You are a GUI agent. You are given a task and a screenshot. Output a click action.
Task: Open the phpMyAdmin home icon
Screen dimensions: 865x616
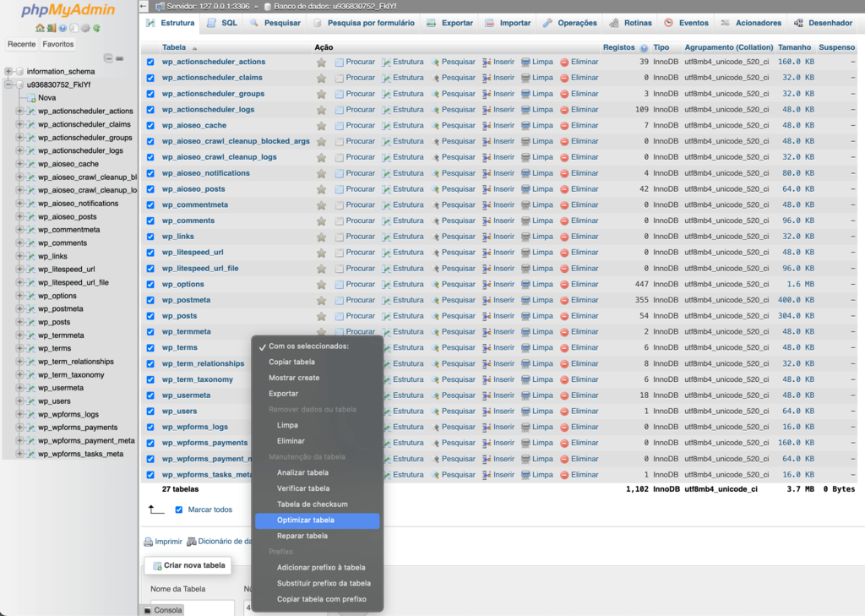(40, 28)
